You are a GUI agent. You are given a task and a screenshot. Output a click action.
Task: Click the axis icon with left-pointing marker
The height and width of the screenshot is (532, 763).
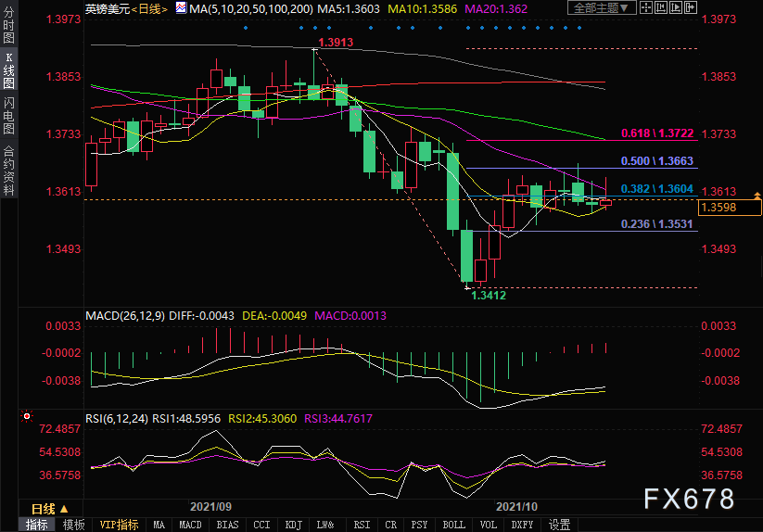coord(661,7)
